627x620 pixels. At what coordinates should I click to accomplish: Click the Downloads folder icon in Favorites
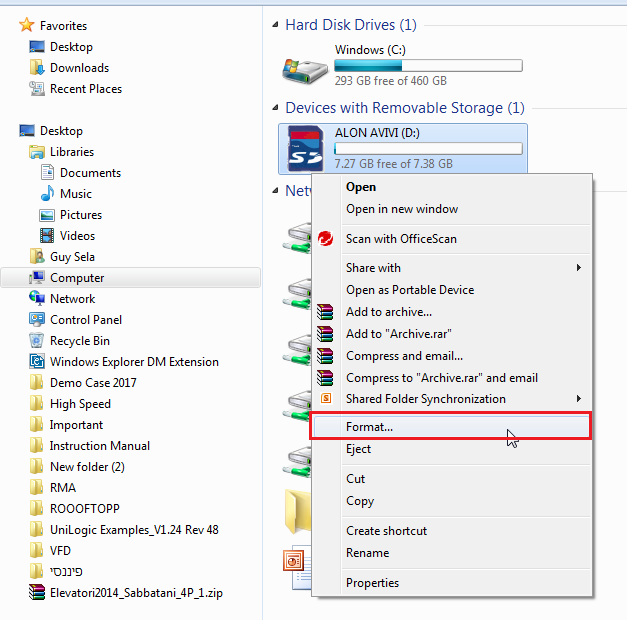pyautogui.click(x=37, y=68)
